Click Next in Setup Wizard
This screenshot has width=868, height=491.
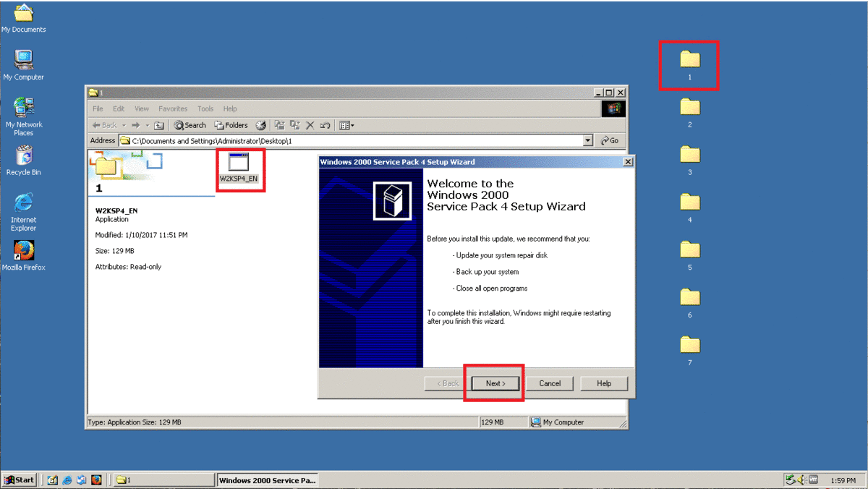pos(495,383)
